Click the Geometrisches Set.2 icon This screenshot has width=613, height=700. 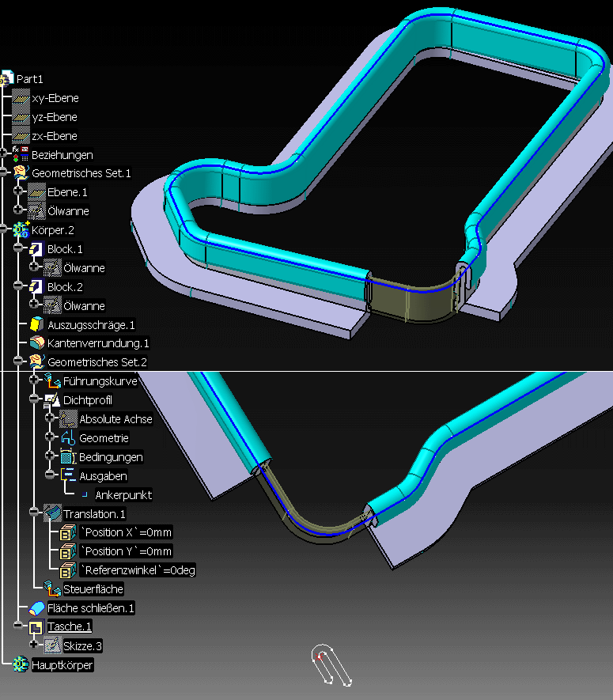36,361
